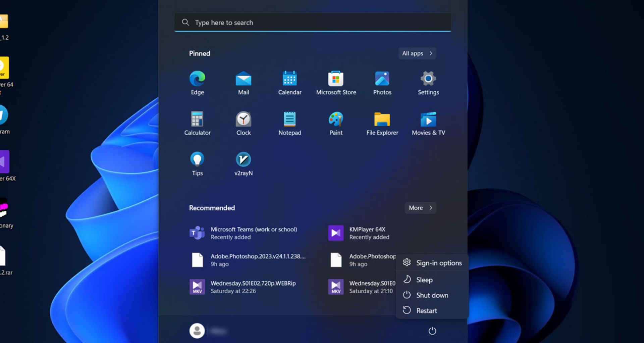Launch Paint

point(336,124)
